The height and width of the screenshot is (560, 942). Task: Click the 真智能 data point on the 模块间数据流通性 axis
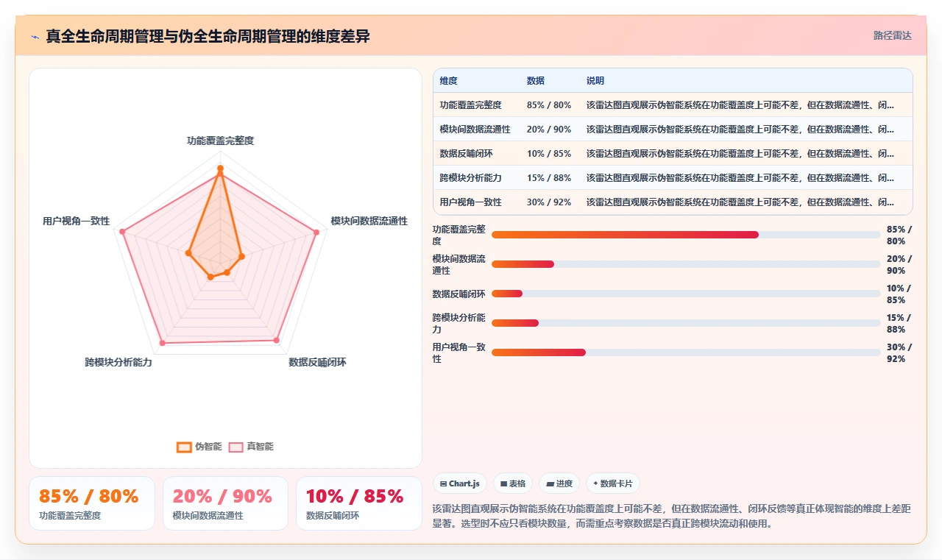(x=317, y=233)
